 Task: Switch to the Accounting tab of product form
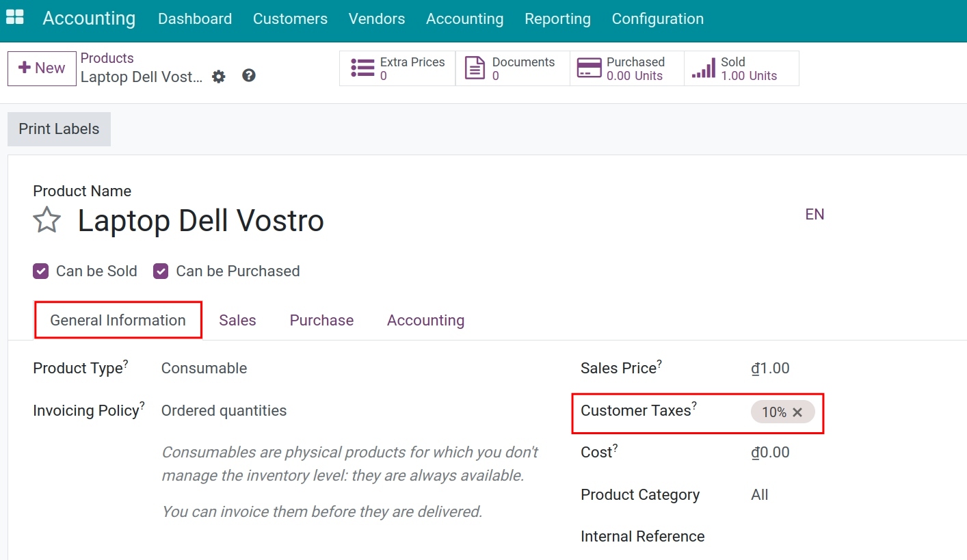coord(425,320)
